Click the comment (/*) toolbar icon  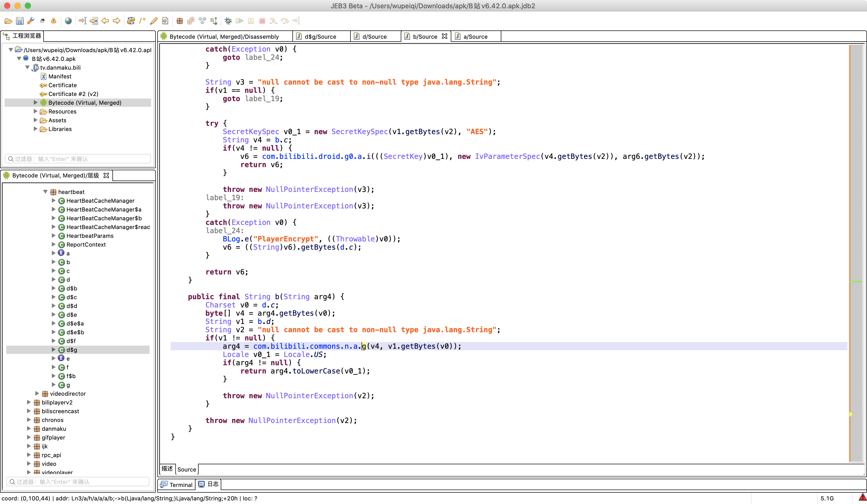142,21
